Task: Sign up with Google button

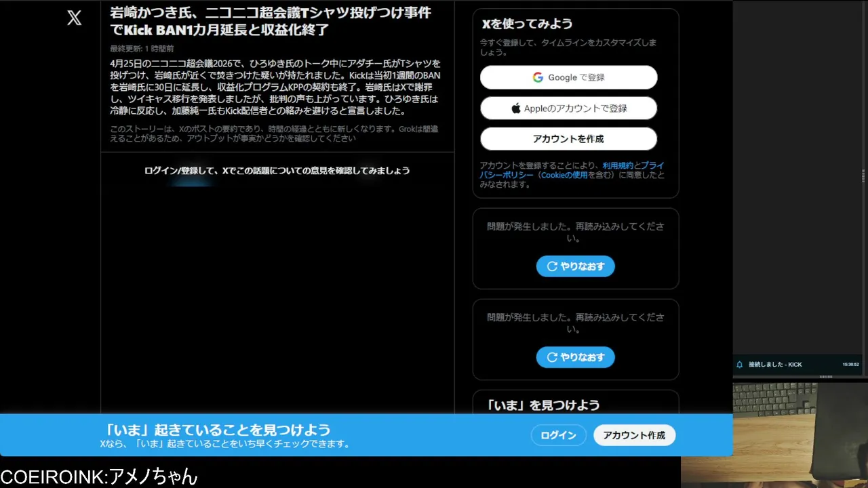Action: [568, 77]
